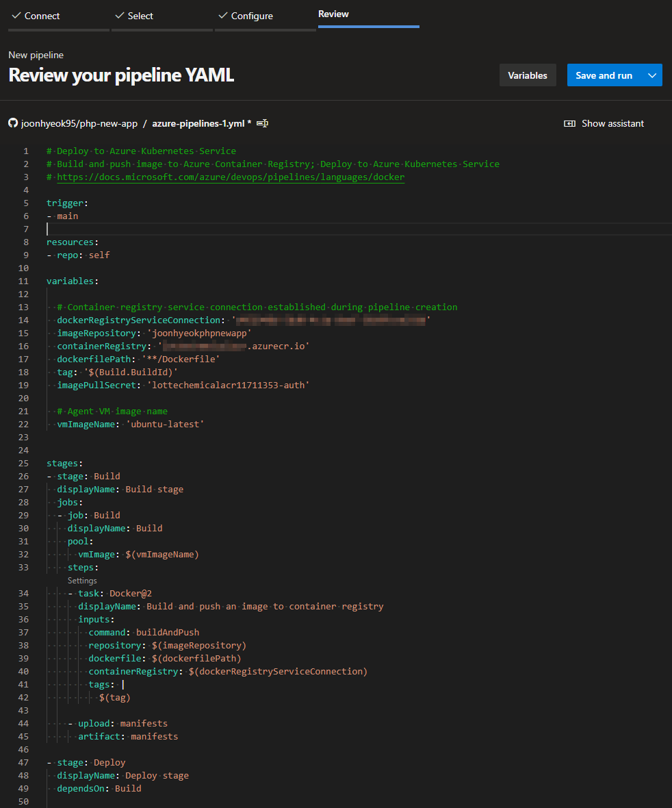Click the assistant panel icon beside Show assistant
Screen dimensions: 672x808
click(x=569, y=124)
